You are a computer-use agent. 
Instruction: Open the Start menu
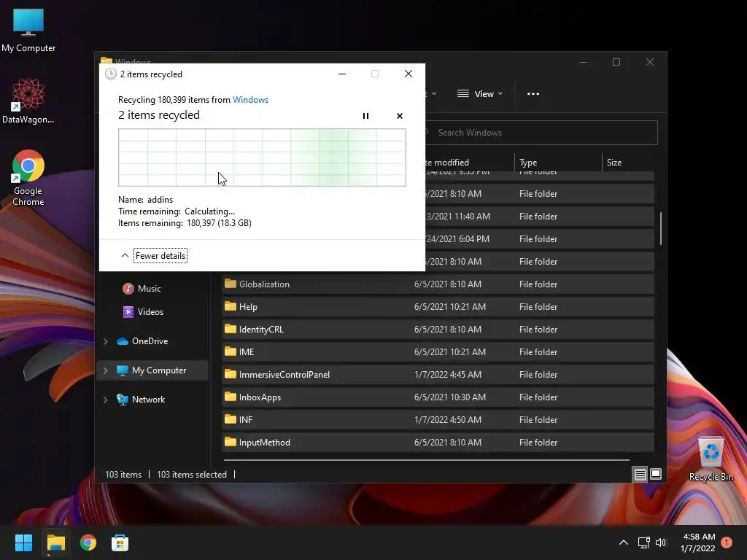point(23,542)
